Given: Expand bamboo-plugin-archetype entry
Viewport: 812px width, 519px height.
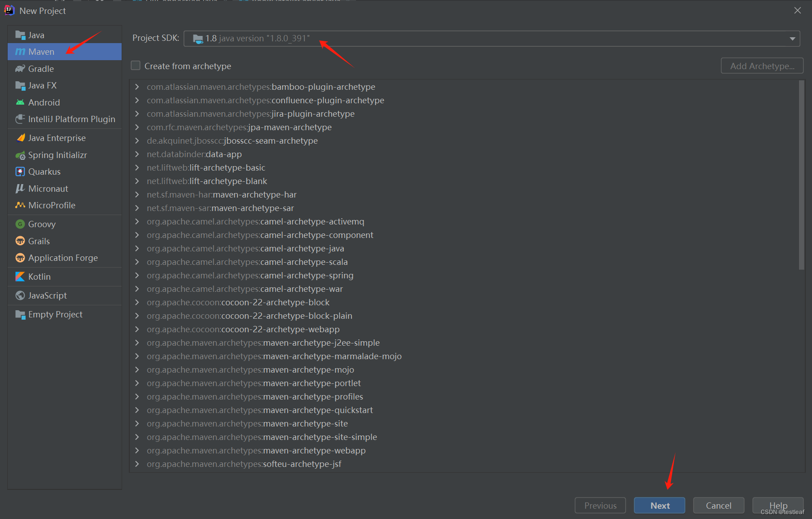Looking at the screenshot, I should pyautogui.click(x=137, y=87).
